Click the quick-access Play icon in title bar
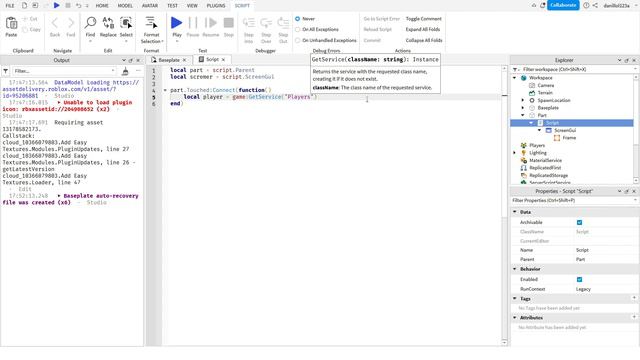This screenshot has width=640, height=360. coord(56,5)
